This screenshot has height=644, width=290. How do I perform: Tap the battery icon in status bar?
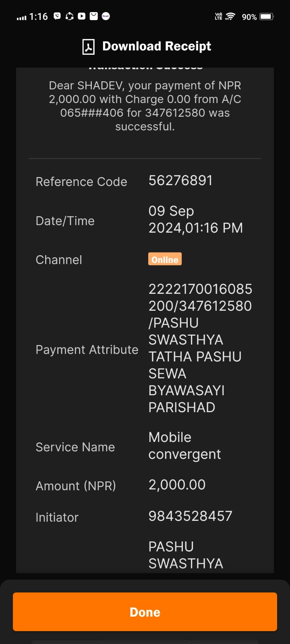pyautogui.click(x=267, y=17)
